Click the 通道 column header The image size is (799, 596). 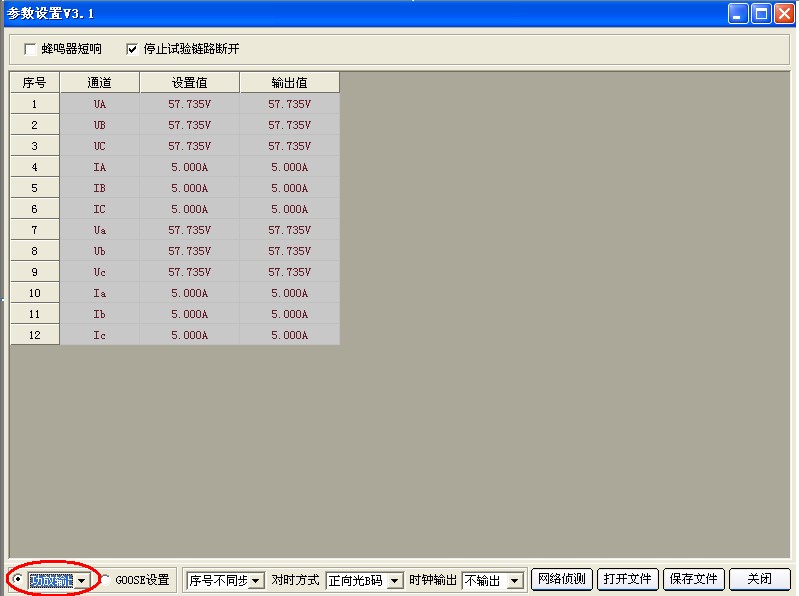coord(99,83)
